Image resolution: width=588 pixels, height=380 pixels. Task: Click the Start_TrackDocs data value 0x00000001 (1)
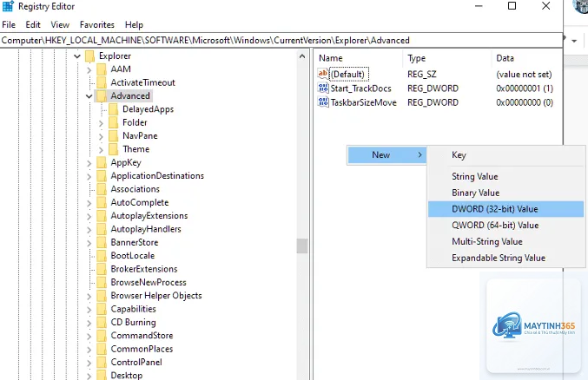(x=525, y=88)
